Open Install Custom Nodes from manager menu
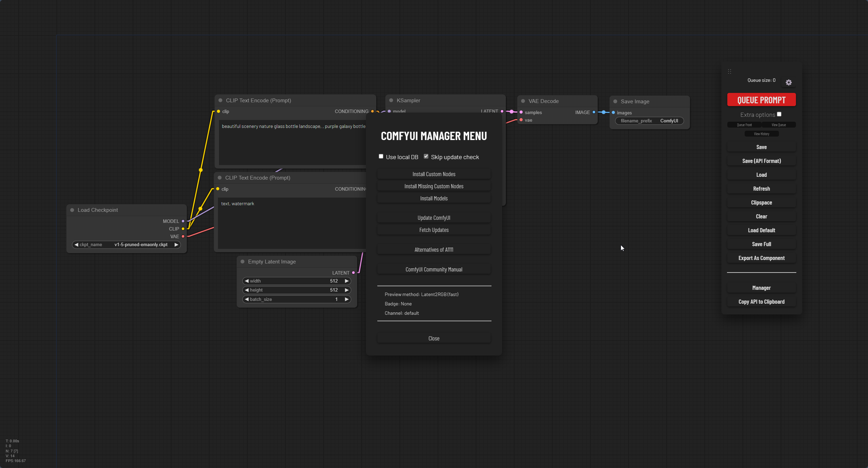This screenshot has height=468, width=868. [x=434, y=174]
